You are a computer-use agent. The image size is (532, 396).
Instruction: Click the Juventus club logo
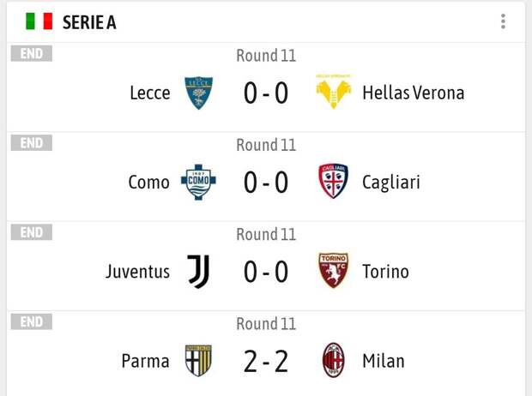click(199, 272)
